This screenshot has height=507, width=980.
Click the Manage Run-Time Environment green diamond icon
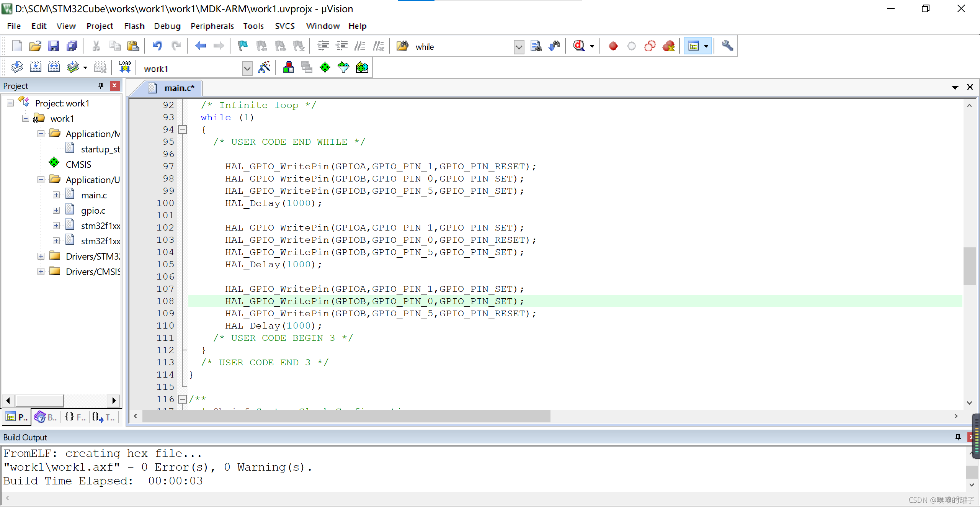[x=325, y=68]
